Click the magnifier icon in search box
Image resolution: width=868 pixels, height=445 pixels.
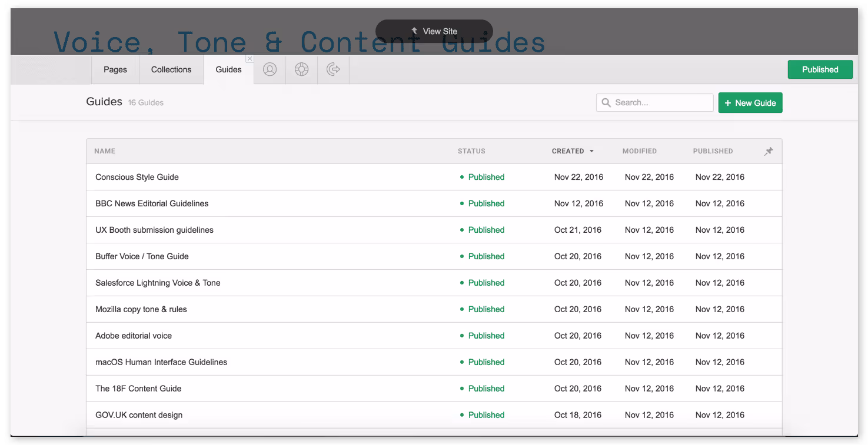[606, 102]
